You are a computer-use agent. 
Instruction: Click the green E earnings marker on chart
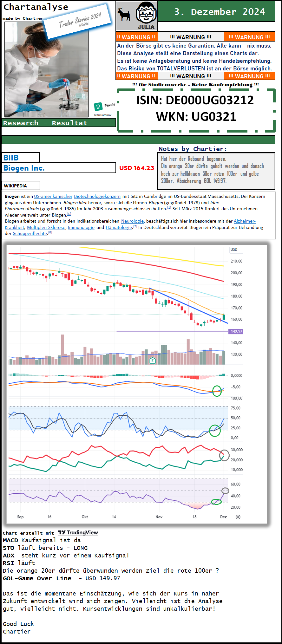[153, 361]
